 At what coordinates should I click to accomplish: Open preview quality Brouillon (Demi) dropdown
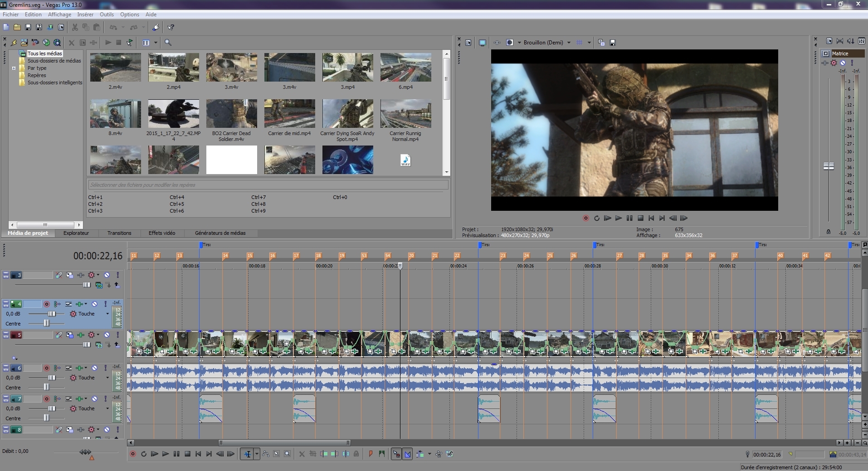[569, 43]
